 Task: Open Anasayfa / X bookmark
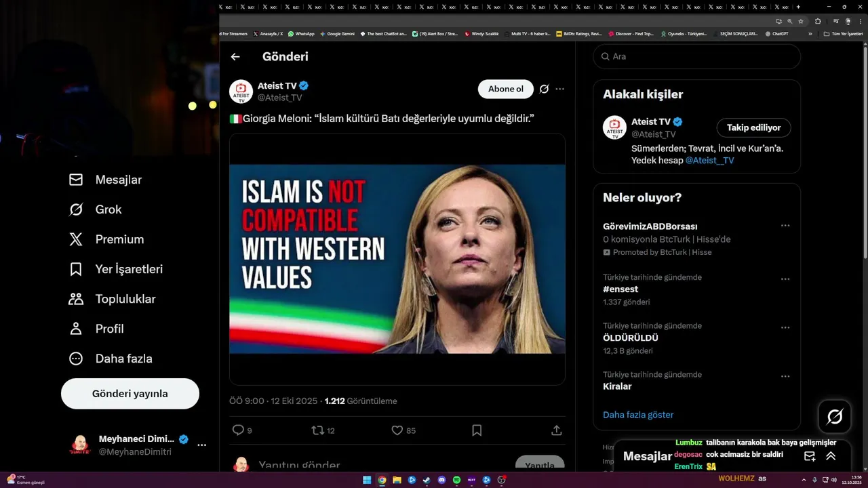coord(269,33)
